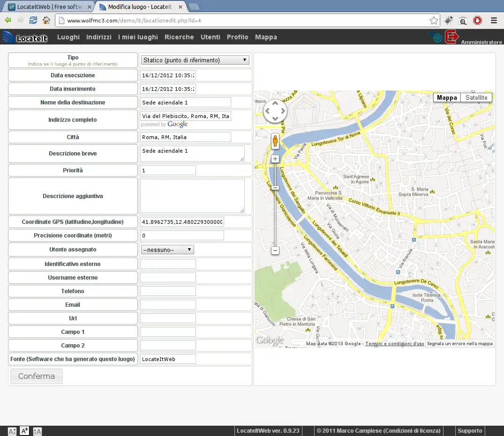Click the LocateIt logo in header
504x436 pixels.
[25, 37]
